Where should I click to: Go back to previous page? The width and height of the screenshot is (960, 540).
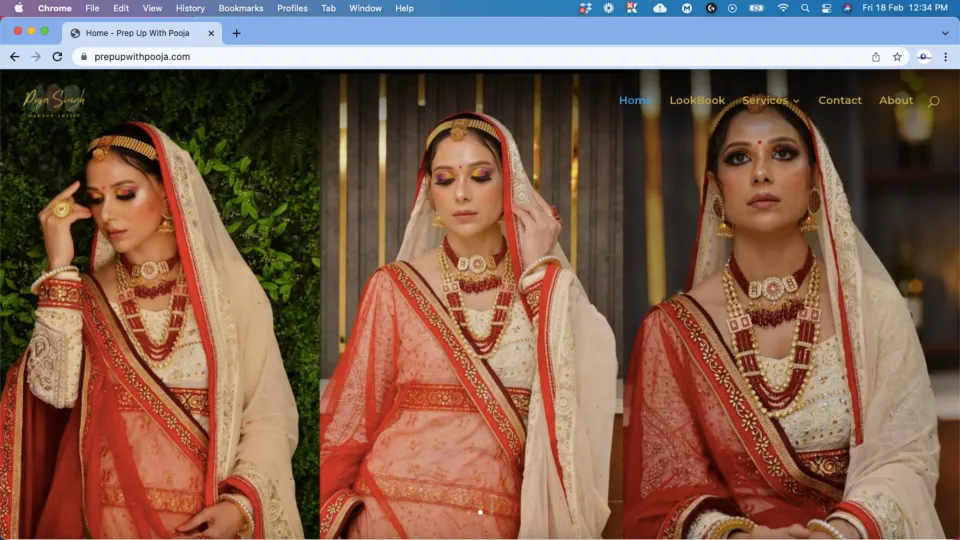pyautogui.click(x=14, y=57)
